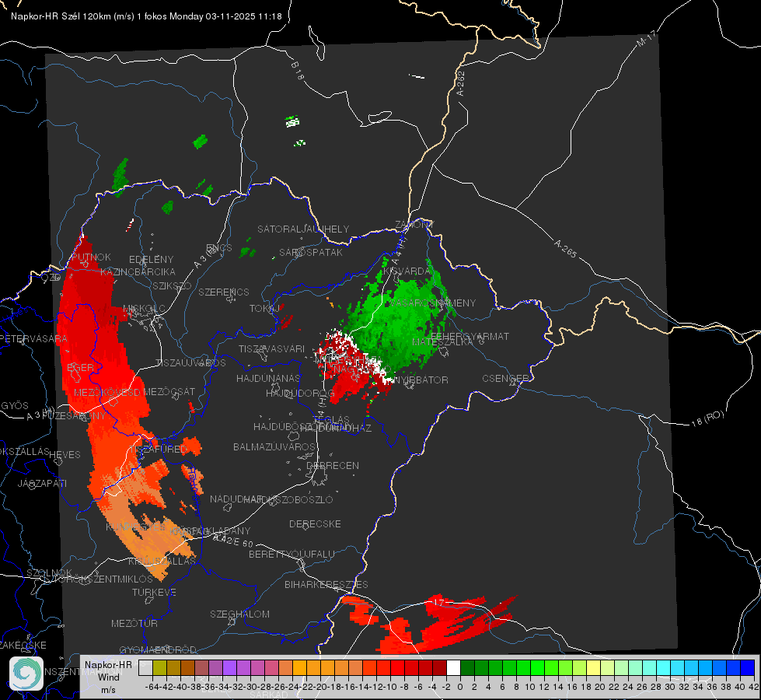The image size is (761, 700).
Task: Click the M-17 road label
Action: (x=646, y=39)
